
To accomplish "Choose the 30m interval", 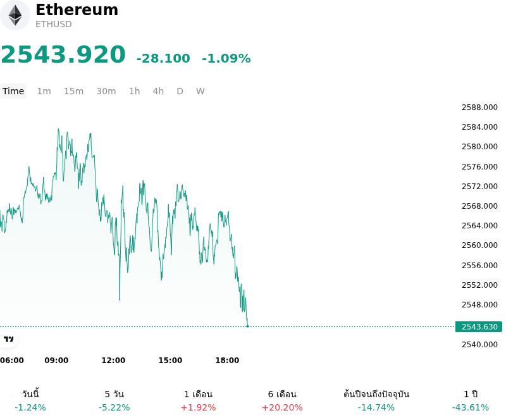I will click(x=106, y=91).
